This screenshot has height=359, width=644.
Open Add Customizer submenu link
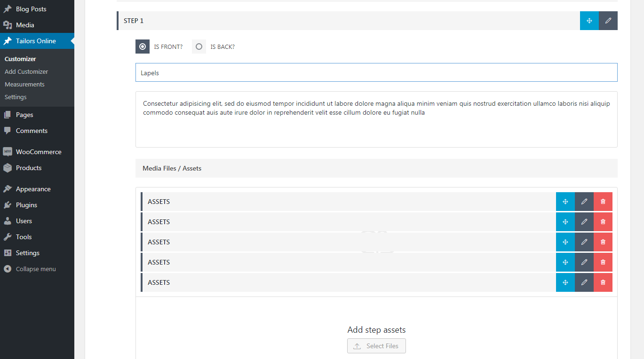pyautogui.click(x=26, y=72)
